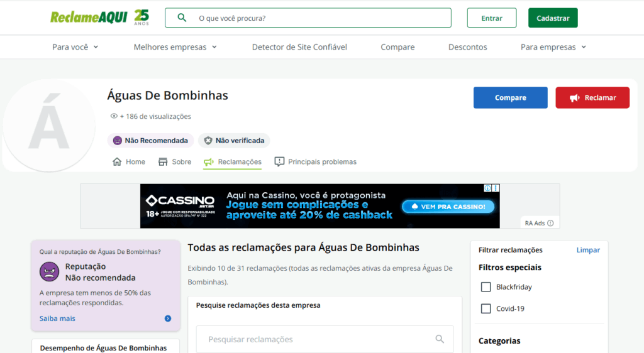
Task: Click the magnifier icon in top search bar
Action: tap(182, 18)
